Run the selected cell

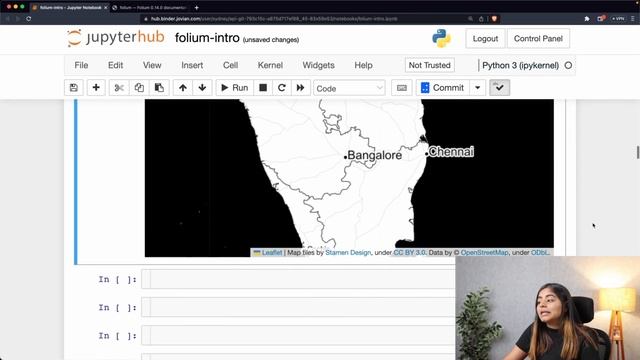click(x=235, y=88)
